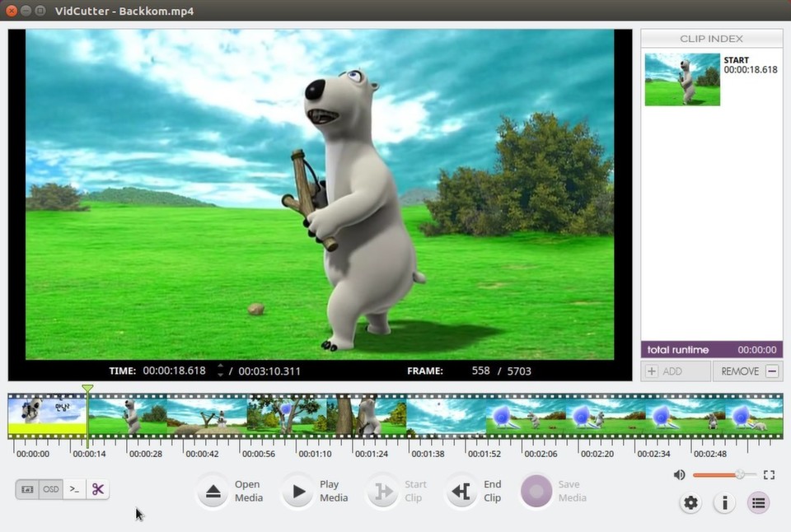Toggle the timeline thumbnails button
Image resolution: width=791 pixels, height=532 pixels.
coord(27,489)
